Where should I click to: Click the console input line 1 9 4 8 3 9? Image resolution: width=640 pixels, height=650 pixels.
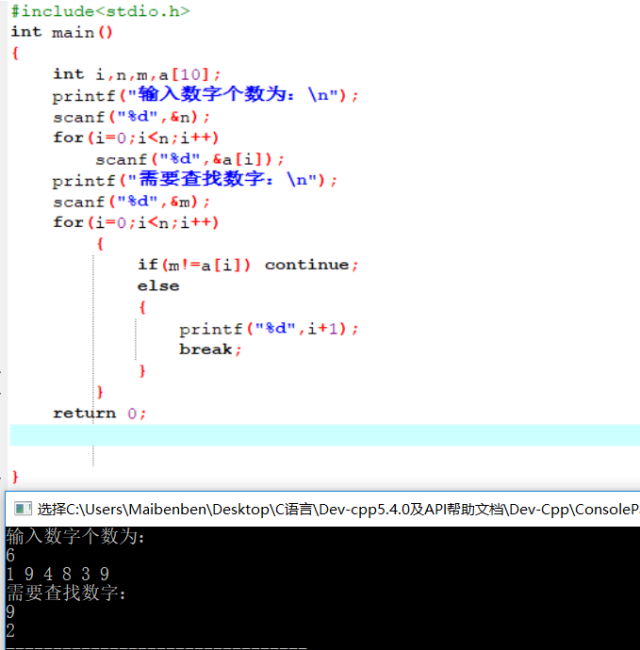(x=57, y=574)
